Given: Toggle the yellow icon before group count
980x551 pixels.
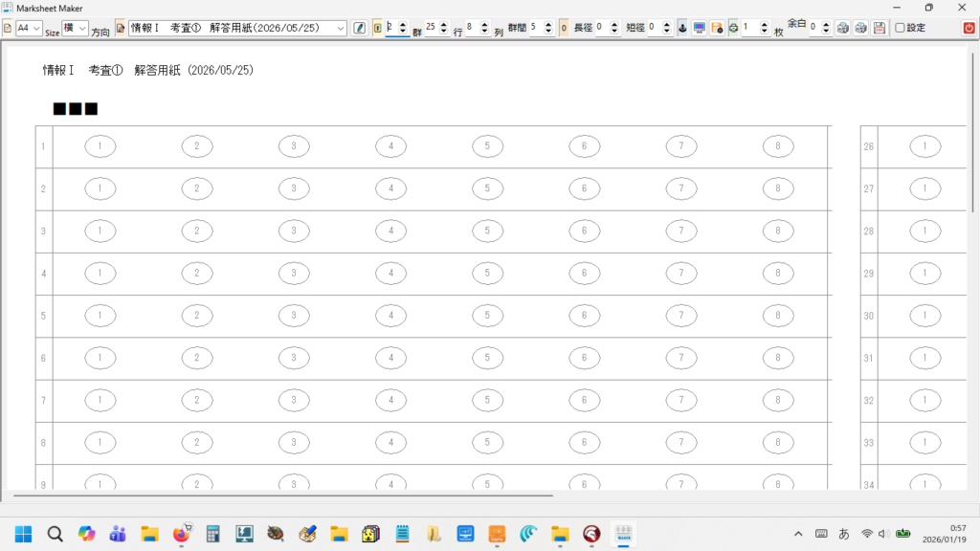Looking at the screenshot, I should [x=377, y=28].
